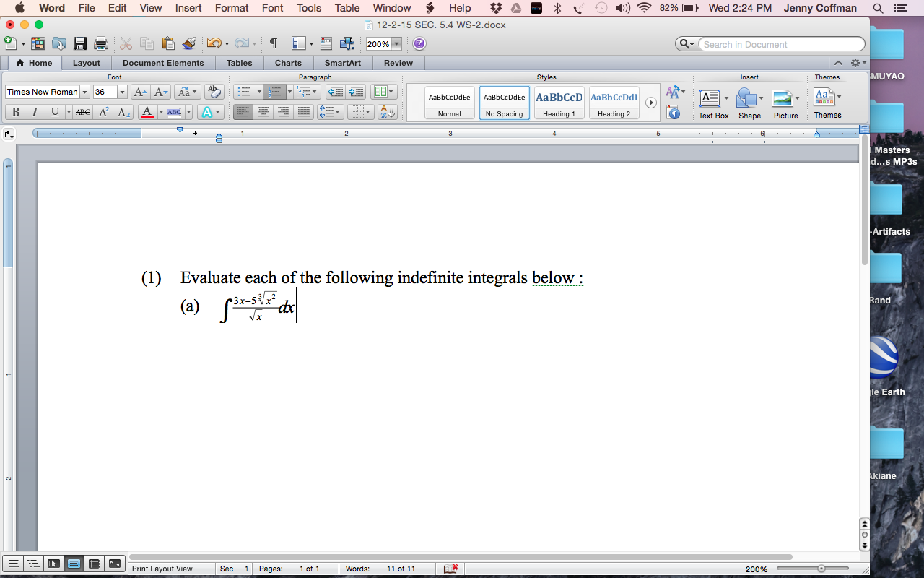Screen dimensions: 924x578
Task: Toggle show paragraph marks (¶)
Action: tap(273, 44)
